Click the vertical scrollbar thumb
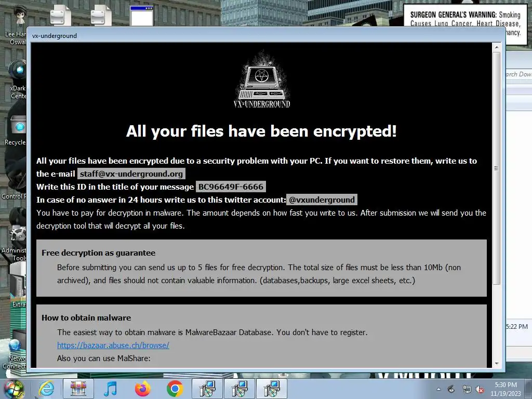The image size is (532, 399). (x=496, y=168)
